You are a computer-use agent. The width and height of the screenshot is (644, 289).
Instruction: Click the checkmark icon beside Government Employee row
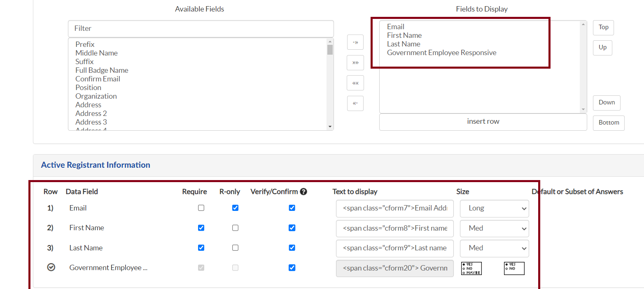(x=51, y=268)
